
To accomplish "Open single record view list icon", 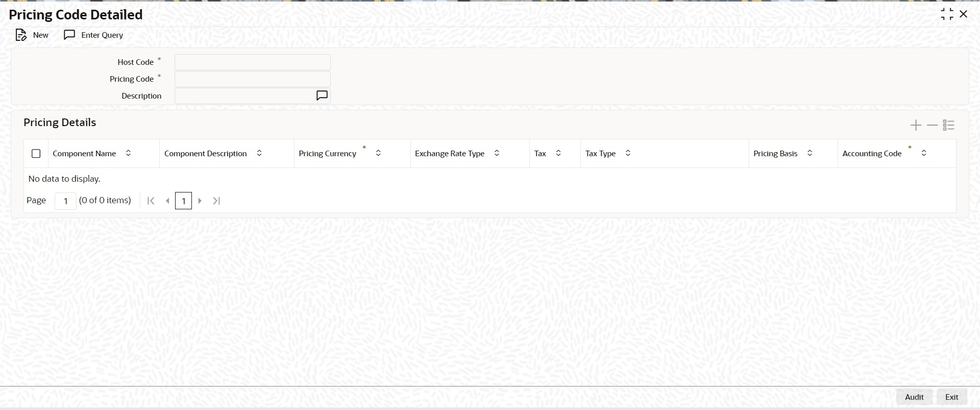I will (949, 125).
